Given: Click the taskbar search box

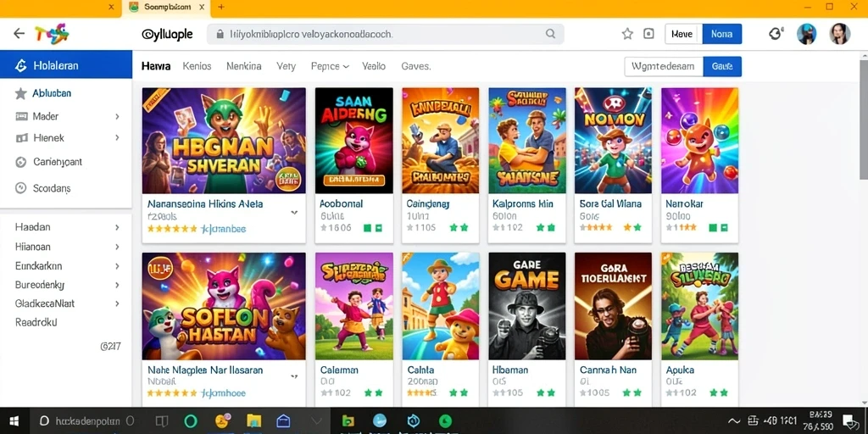Looking at the screenshot, I should click(x=87, y=421).
